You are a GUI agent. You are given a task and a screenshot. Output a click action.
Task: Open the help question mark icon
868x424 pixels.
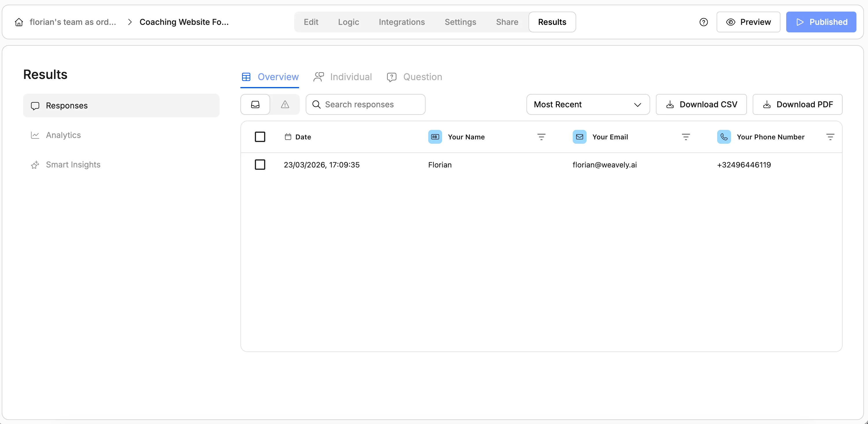[x=704, y=22]
